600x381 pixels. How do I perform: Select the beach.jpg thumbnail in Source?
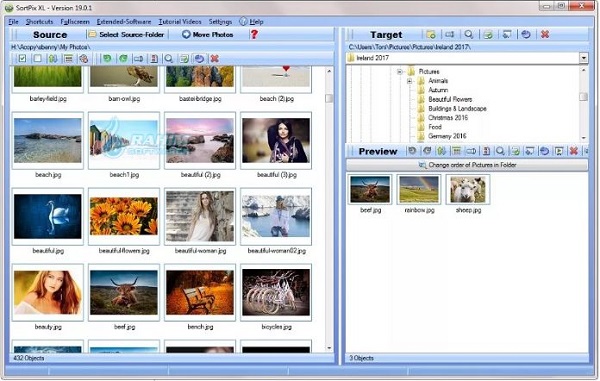pyautogui.click(x=48, y=140)
